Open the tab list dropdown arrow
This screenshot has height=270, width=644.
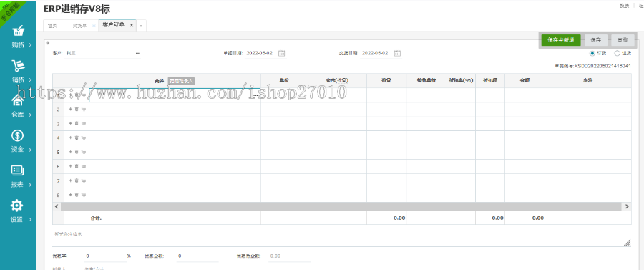[141, 26]
